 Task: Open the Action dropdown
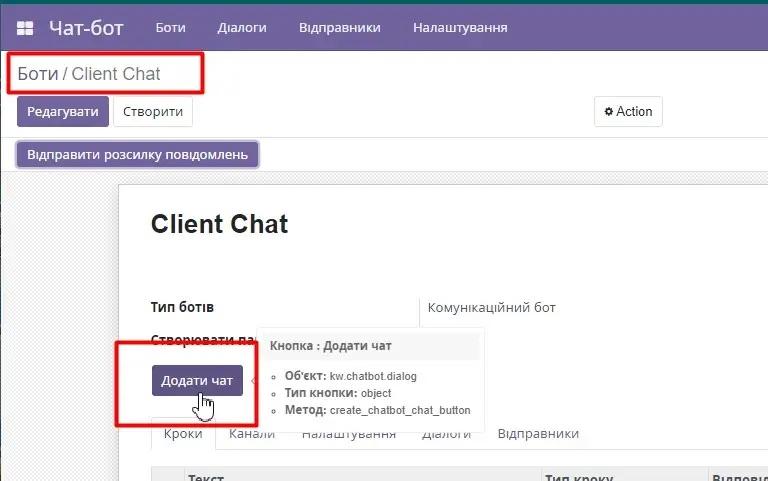(628, 112)
